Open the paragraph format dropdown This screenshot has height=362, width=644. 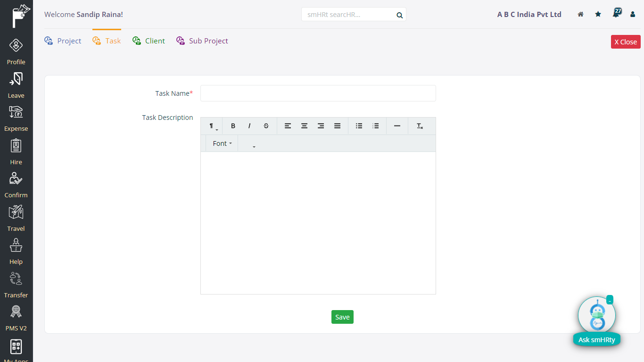tap(213, 126)
